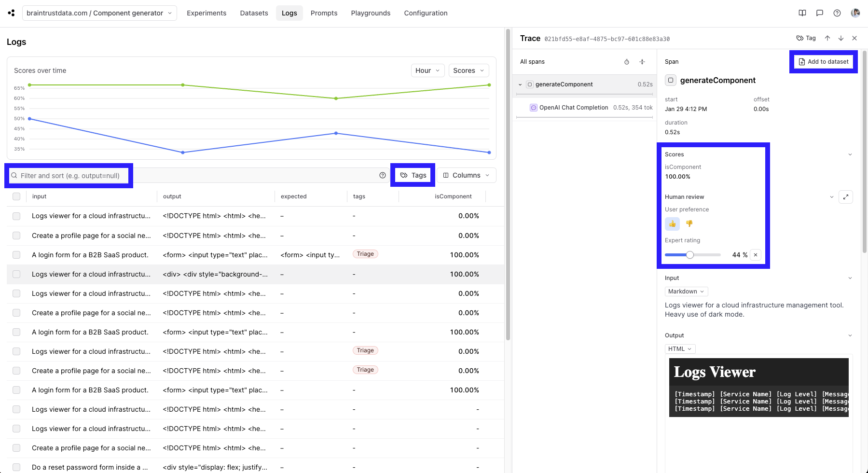Change Input format from Markdown dropdown
Viewport: 868px width, 473px height.
point(686,291)
